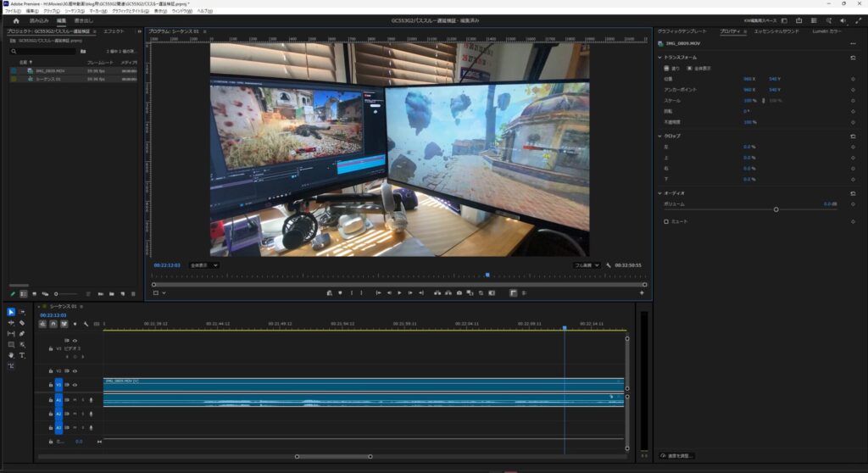Image resolution: width=868 pixels, height=473 pixels.
Task: Toggle V1 track eye visibility
Action: 75,384
